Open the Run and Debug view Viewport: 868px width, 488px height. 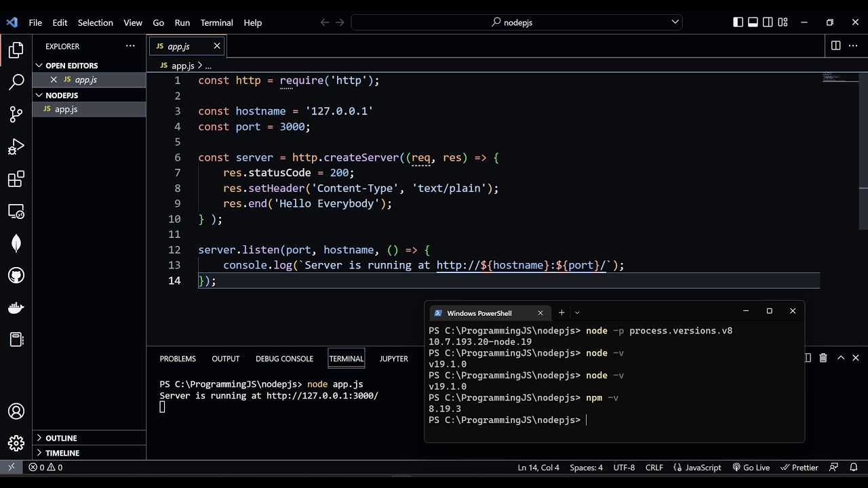click(16, 147)
